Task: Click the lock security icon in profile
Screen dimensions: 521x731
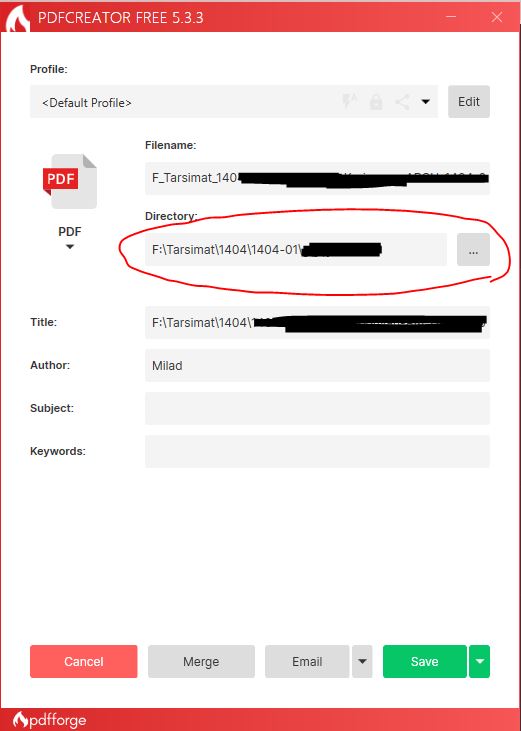Action: pyautogui.click(x=376, y=102)
